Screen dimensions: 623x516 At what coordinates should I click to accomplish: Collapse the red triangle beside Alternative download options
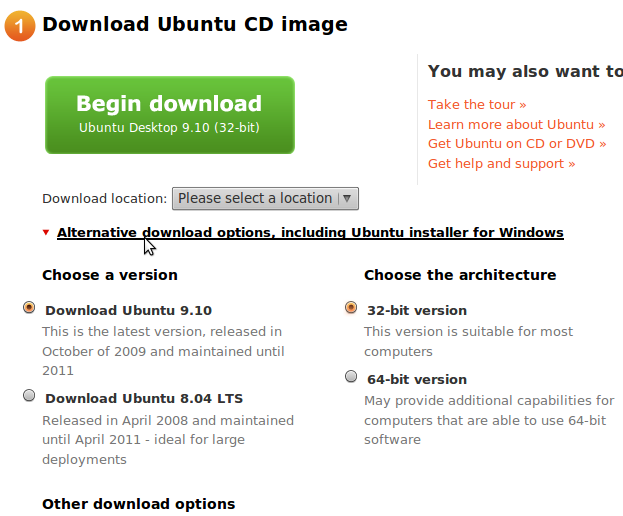coord(46,232)
